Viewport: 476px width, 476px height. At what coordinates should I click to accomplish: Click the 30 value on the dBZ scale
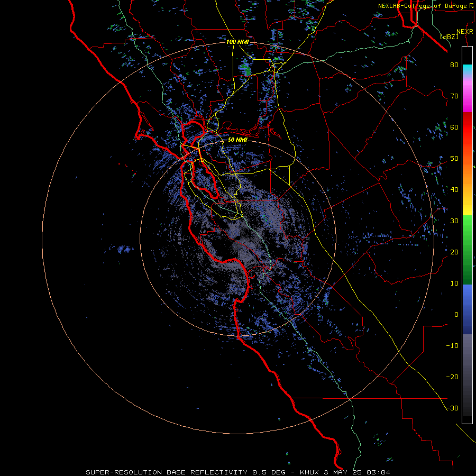click(454, 221)
